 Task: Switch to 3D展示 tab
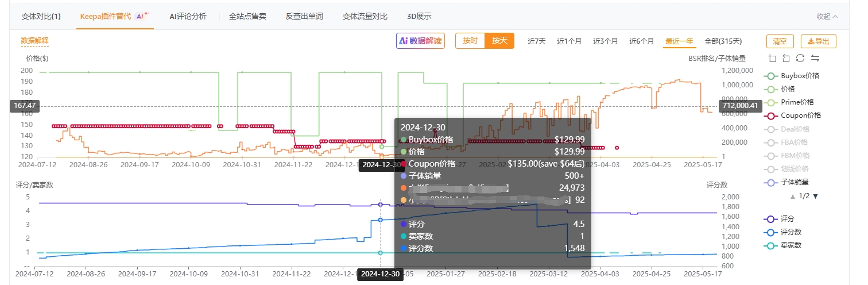[x=418, y=17]
